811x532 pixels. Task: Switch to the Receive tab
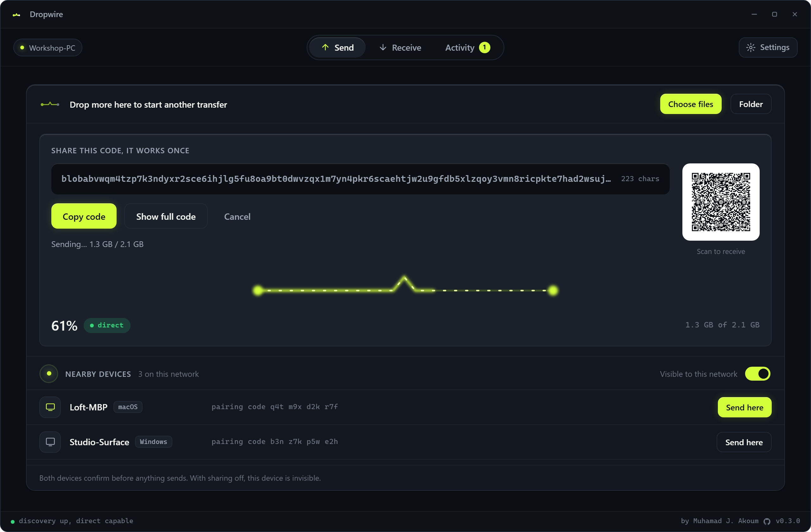(400, 48)
